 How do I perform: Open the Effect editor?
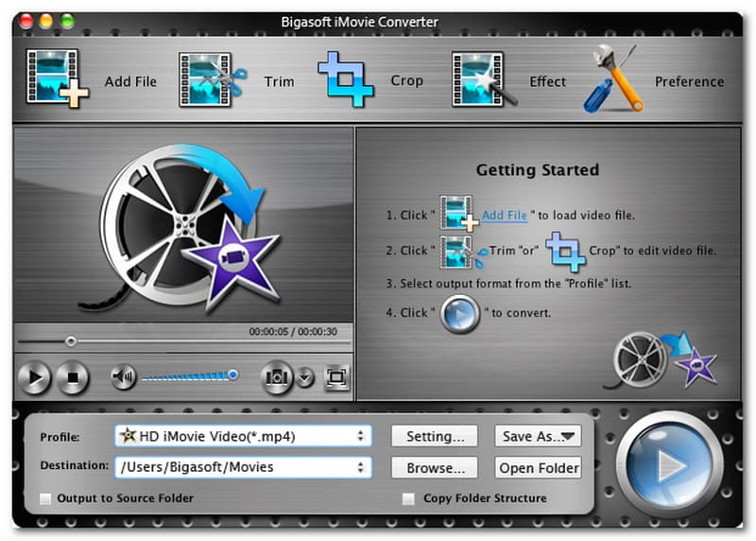tap(483, 79)
